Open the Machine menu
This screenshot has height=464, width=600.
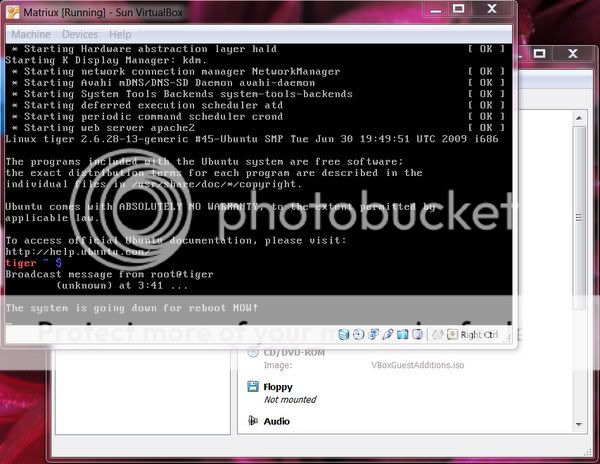tap(31, 34)
